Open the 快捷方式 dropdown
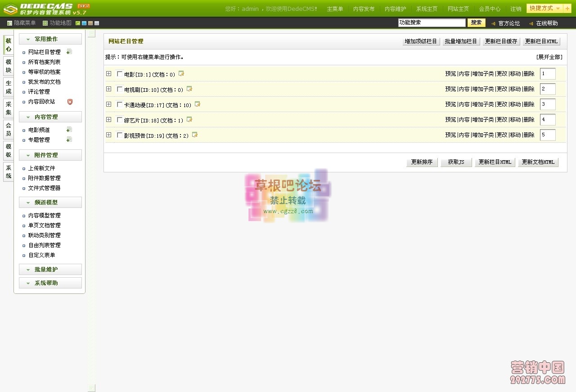Screen dimensions: 576x392 (544, 9)
